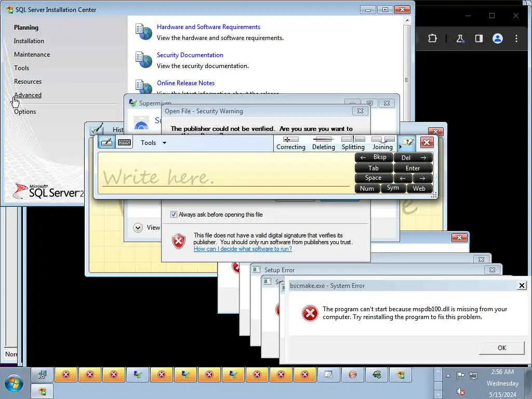Viewport: 532px width, 399px height.
Task: Click the Sym key in Input Panel
Action: pyautogui.click(x=393, y=188)
